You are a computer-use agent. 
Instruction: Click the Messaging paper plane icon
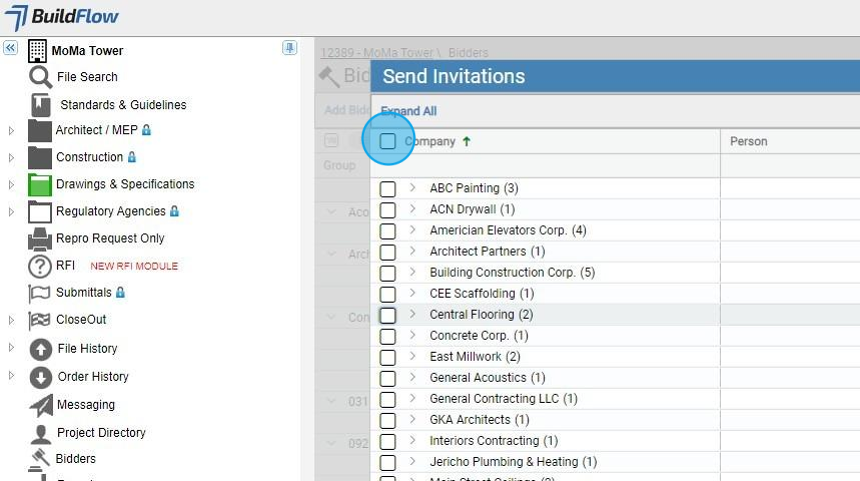41,405
